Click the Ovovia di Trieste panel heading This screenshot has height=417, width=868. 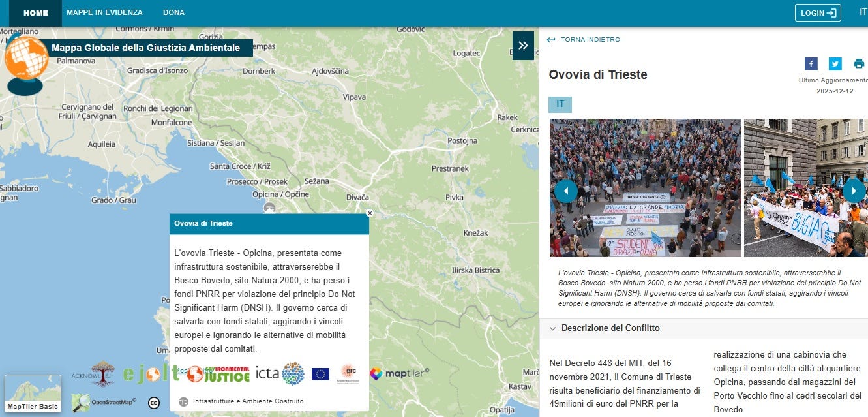(598, 75)
